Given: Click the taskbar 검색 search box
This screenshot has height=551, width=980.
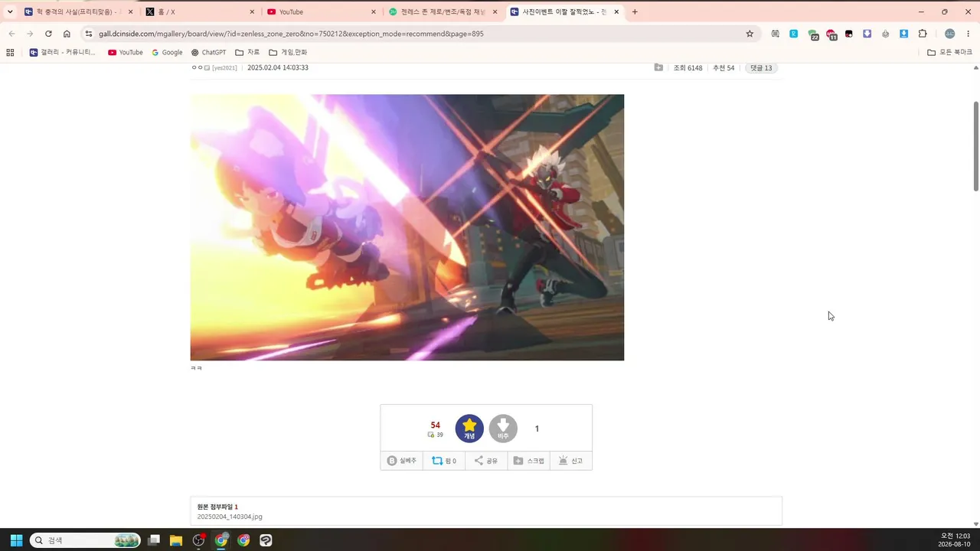Looking at the screenshot, I should (x=85, y=540).
